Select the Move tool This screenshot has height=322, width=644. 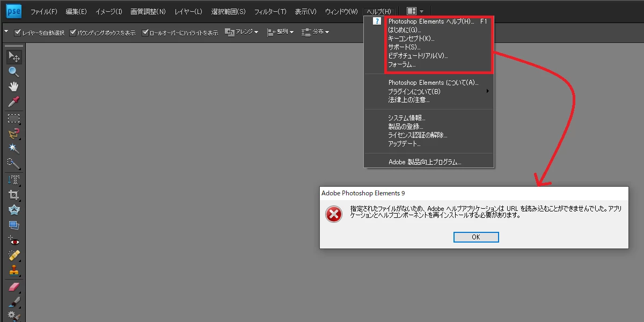click(14, 56)
